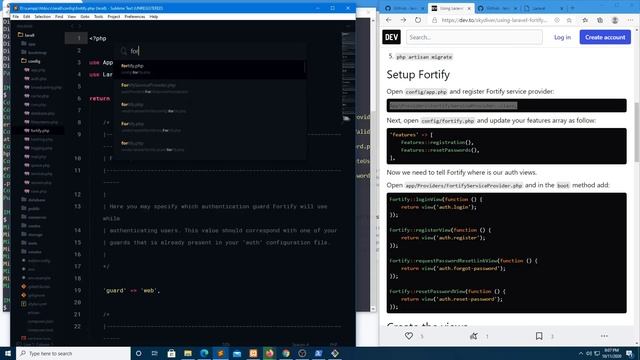React with the unicorn icon
The image size is (640, 360).
point(473,336)
